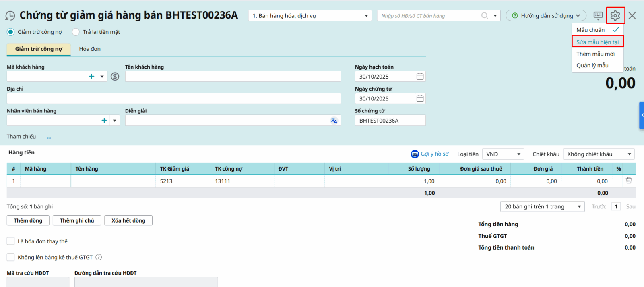Click help icon beside Không lên bảng kê thuế GTGT

(99, 257)
